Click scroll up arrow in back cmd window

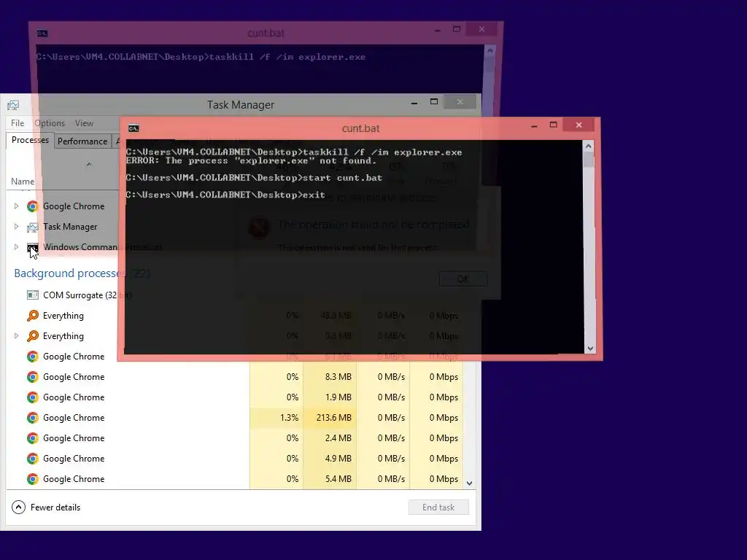pos(489,50)
